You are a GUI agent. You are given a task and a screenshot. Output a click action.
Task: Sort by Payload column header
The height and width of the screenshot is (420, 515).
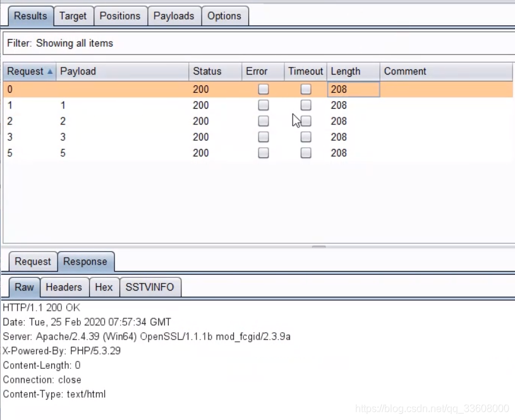tap(122, 71)
